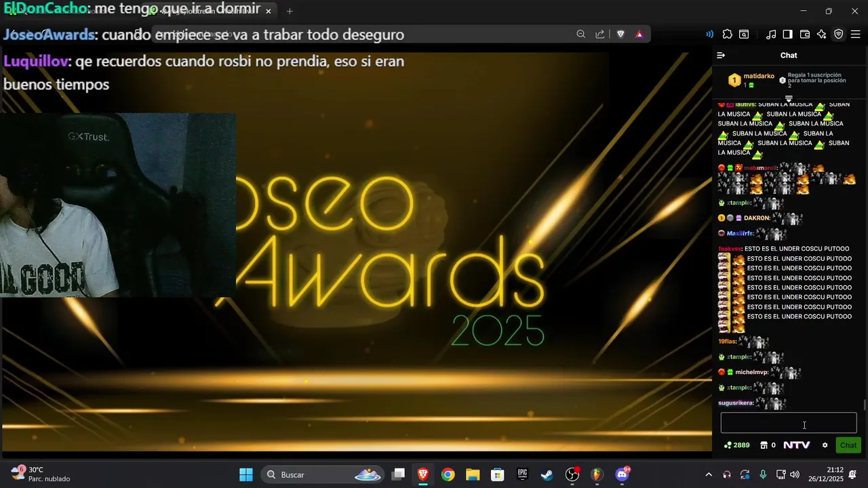Screen dimensions: 868x488
Task: Click the username sugusrikera in chat
Action: (x=736, y=403)
